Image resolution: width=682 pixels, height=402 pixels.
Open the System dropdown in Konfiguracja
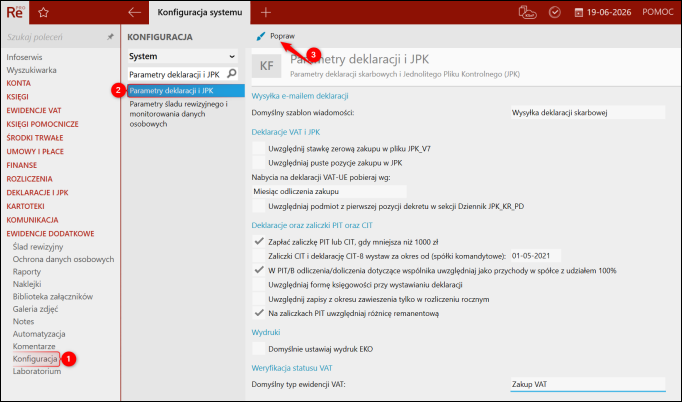pyautogui.click(x=183, y=56)
